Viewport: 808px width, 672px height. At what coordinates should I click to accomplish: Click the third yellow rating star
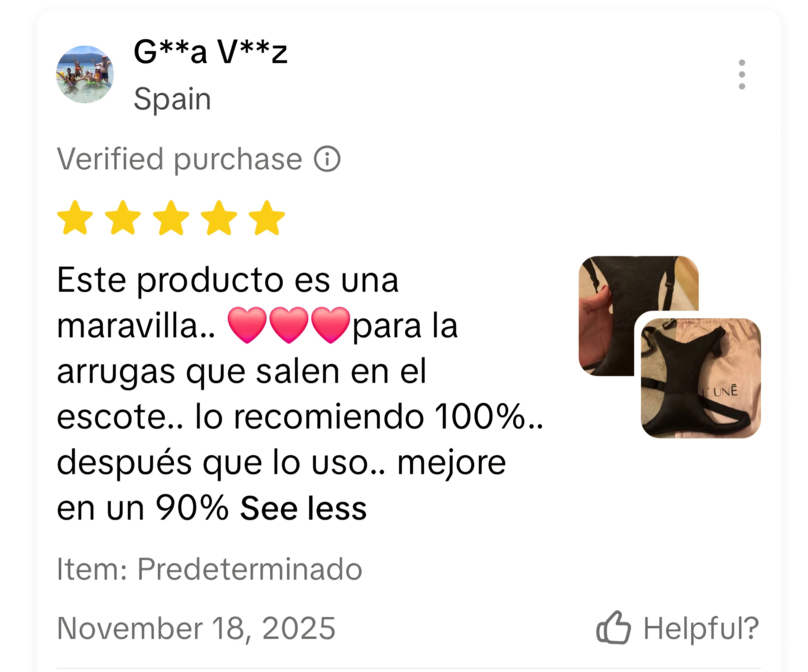tap(171, 217)
